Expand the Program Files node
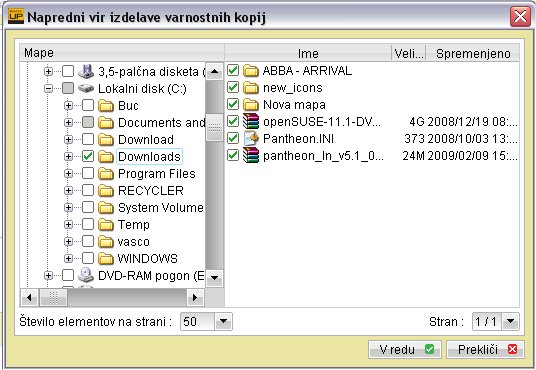Screen dimensions: 536x370 [x=68, y=174]
